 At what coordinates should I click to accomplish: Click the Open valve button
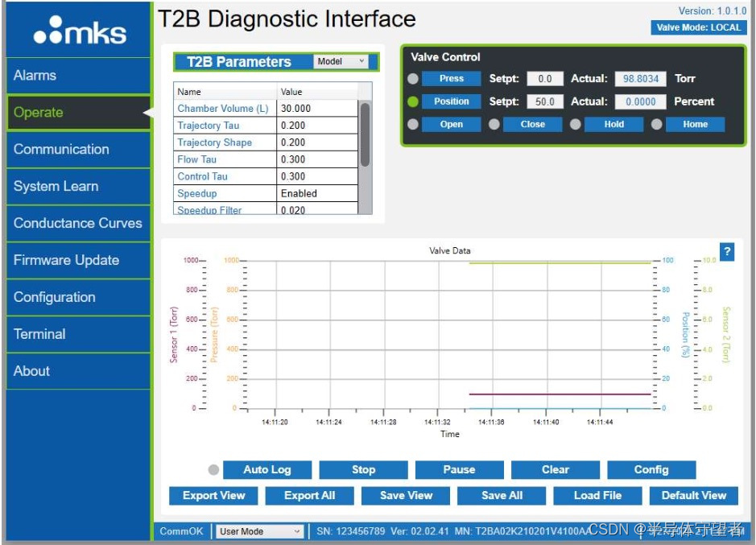(452, 125)
